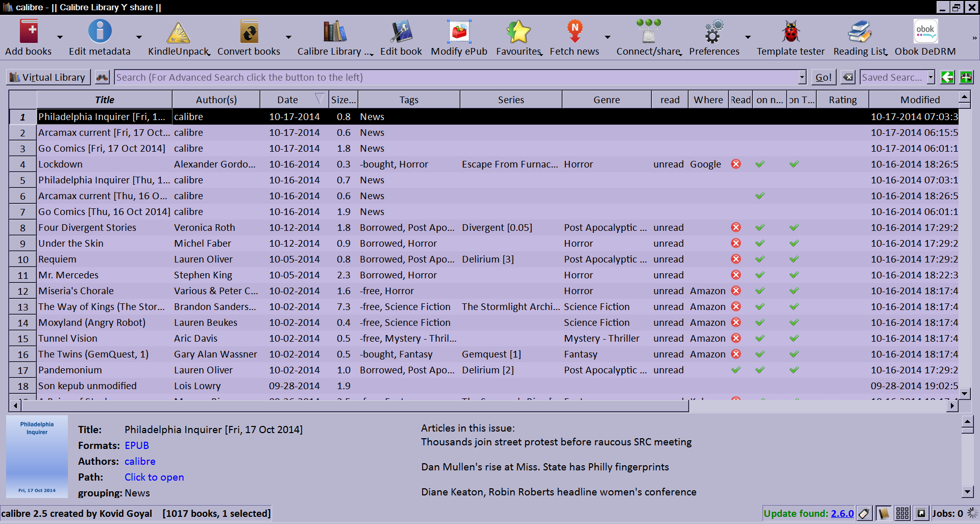Image resolution: width=980 pixels, height=524 pixels.
Task: Click the book list scroll-right arrow
Action: point(952,406)
